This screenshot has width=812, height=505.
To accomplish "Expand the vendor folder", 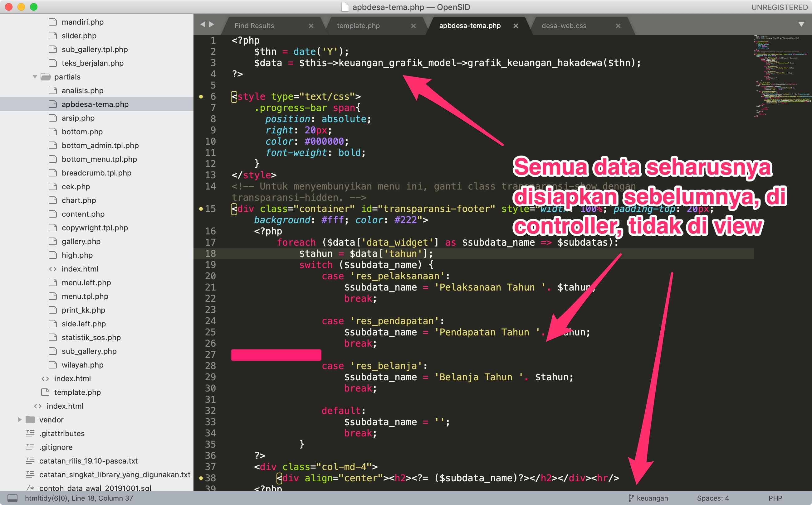I will tap(19, 420).
